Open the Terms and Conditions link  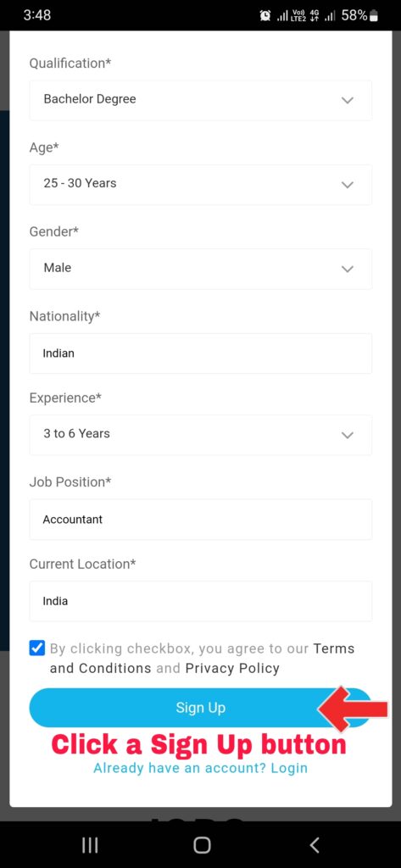[202, 658]
